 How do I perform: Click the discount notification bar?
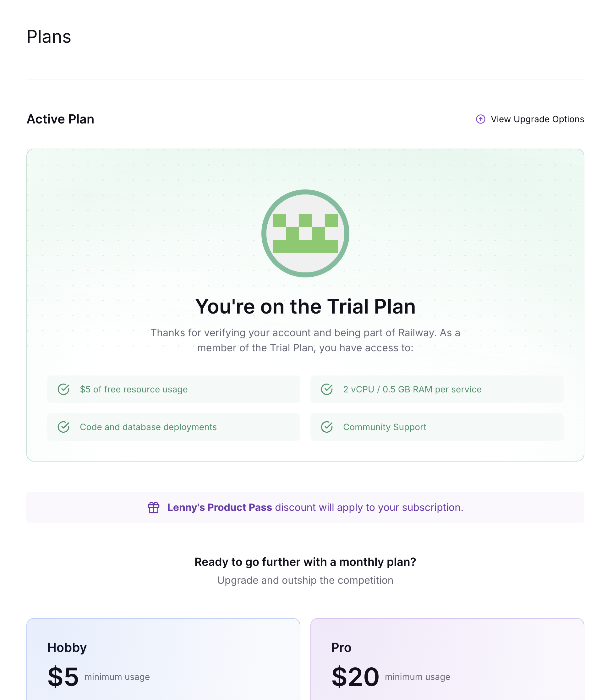click(x=304, y=507)
